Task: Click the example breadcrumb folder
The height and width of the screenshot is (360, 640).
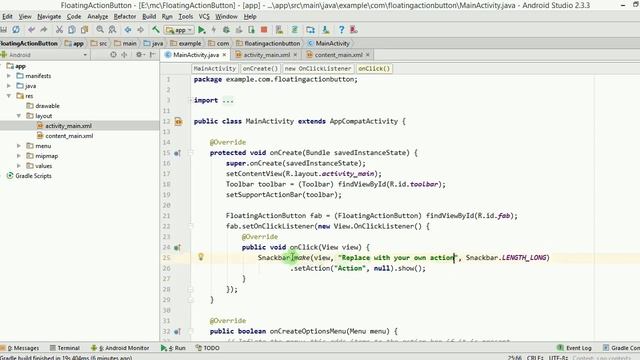Action: click(186, 43)
